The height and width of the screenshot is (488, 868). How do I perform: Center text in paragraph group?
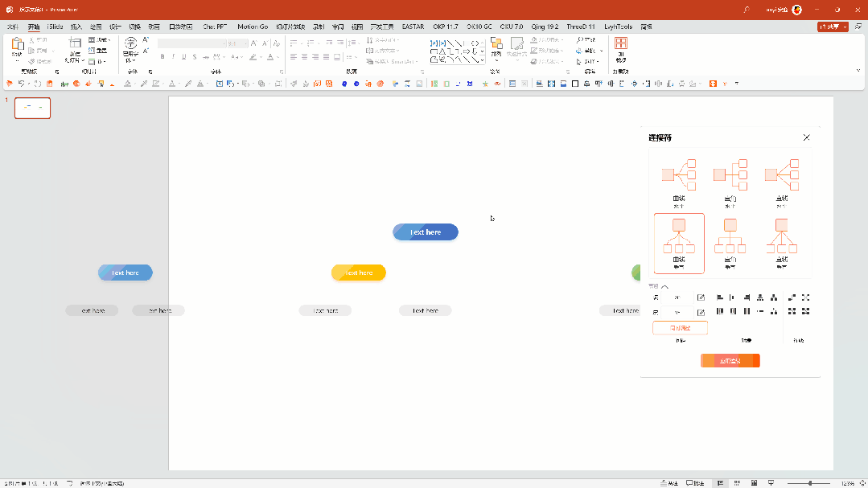[x=304, y=57]
